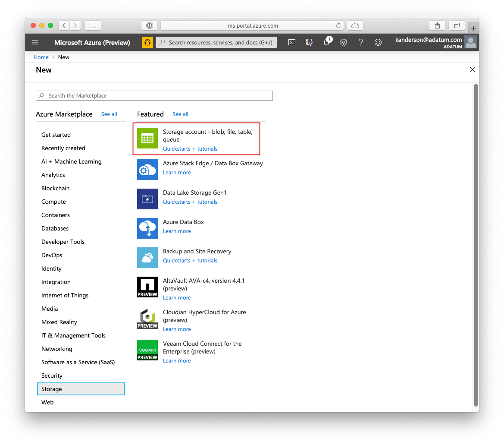Image resolution: width=504 pixels, height=445 pixels.
Task: Open the notifications bell
Action: [x=326, y=42]
